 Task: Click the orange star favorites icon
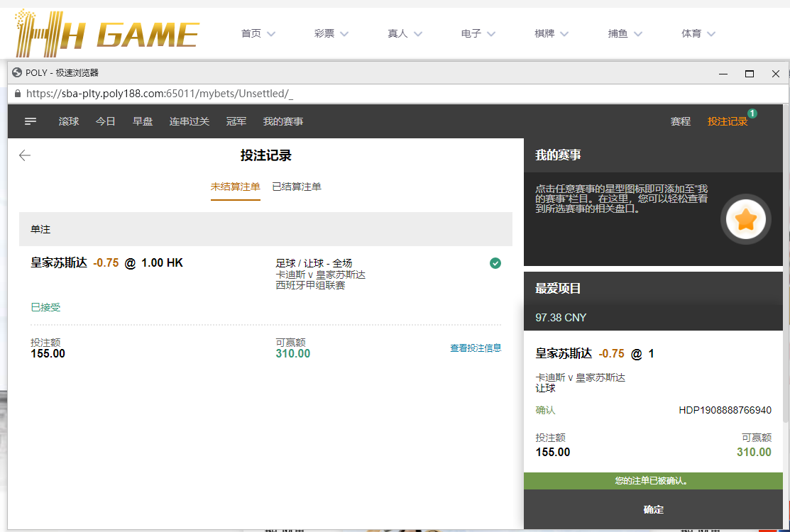[745, 220]
